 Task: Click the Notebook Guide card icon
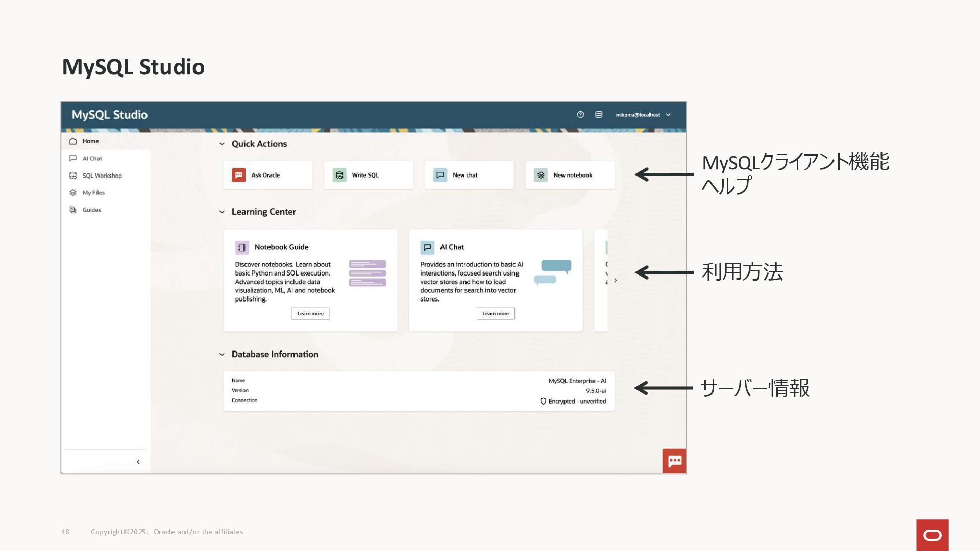coord(242,247)
